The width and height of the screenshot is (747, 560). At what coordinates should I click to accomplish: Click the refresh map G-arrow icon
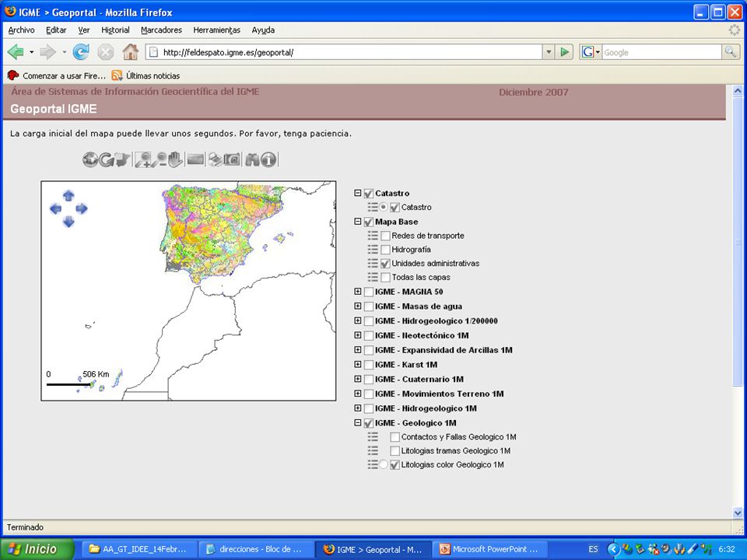point(106,159)
